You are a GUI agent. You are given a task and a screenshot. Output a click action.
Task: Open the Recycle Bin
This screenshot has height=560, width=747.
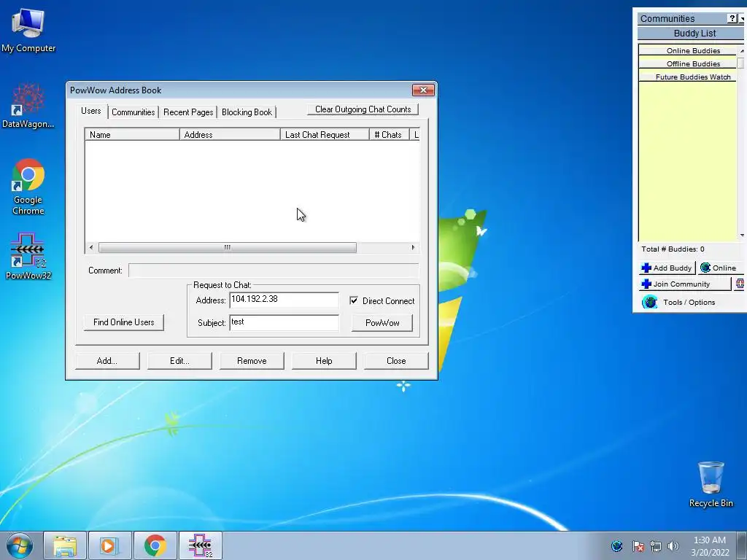point(711,484)
